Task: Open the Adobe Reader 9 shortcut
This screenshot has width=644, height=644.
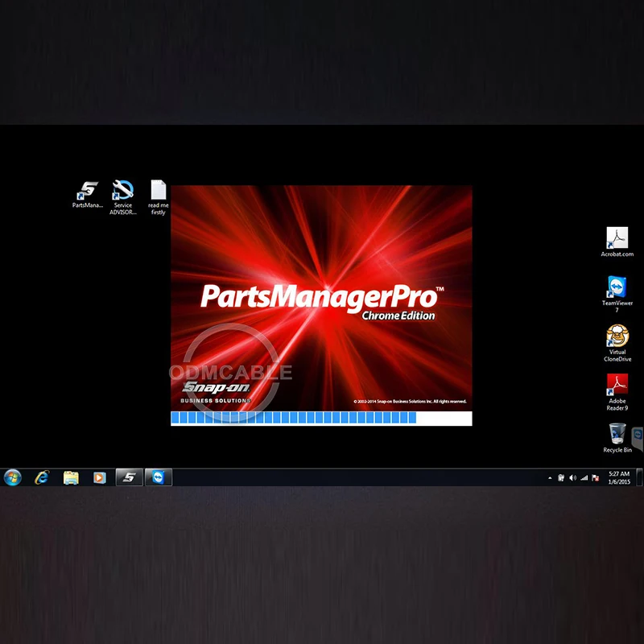Action: click(617, 392)
